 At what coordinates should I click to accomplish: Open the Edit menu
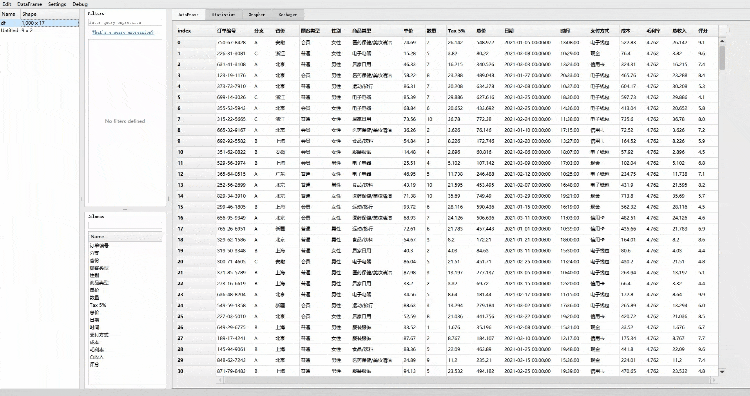pos(7,4)
